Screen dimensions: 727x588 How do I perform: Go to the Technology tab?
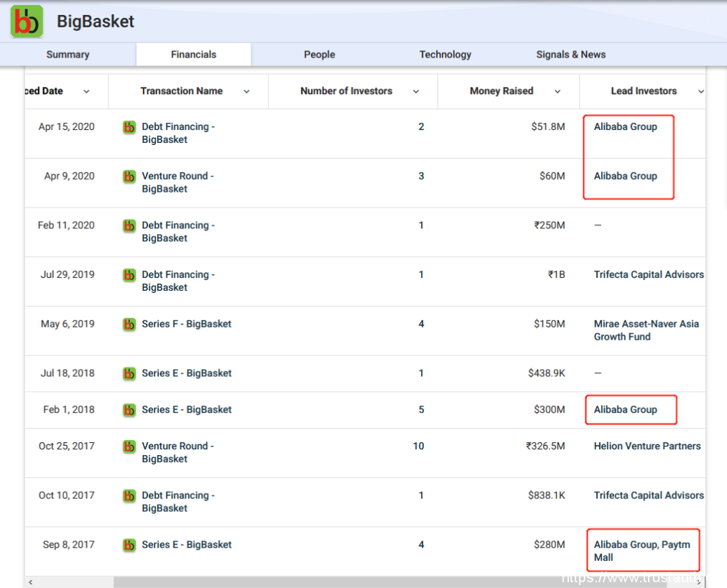[x=445, y=55]
